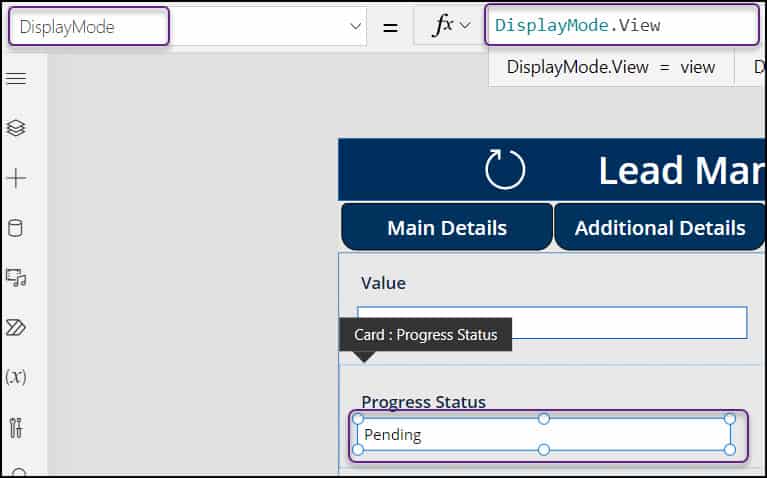This screenshot has height=478, width=767.
Task: Expand the property selector dropdown arrow
Action: coord(356,26)
